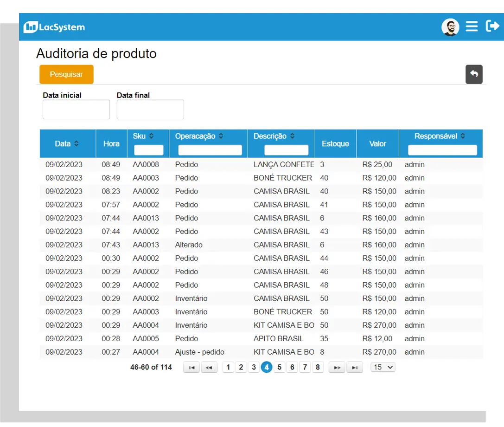
Task: Click the LacSystem logo
Action: (54, 27)
